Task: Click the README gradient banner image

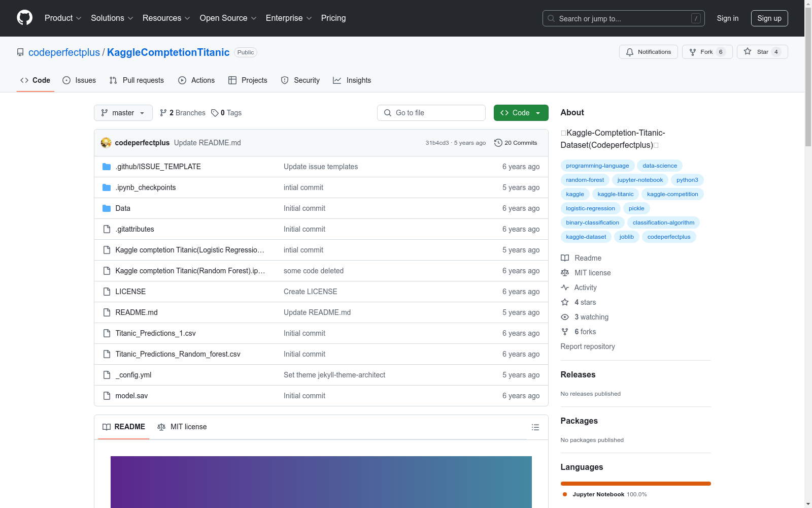Action: 321,482
